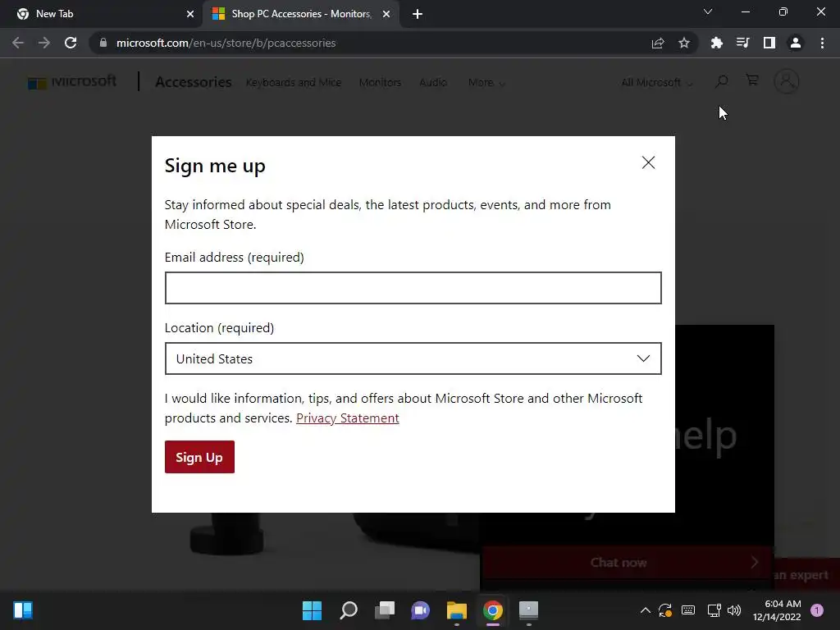Toggle the Chrome side panel icon

[769, 43]
